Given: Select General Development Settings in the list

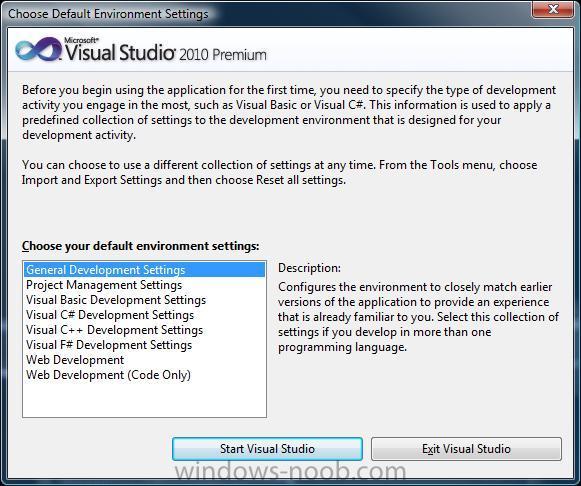Looking at the screenshot, I should [145, 270].
